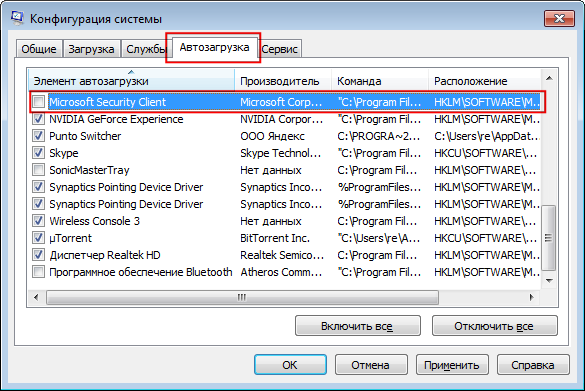Open the Сервис tab
This screenshot has width=585, height=391.
[279, 49]
